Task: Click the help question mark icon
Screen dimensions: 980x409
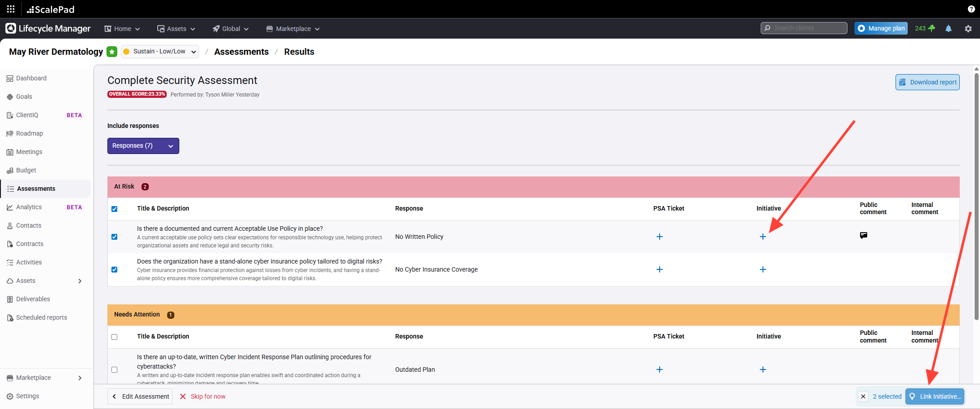Action: point(971,9)
